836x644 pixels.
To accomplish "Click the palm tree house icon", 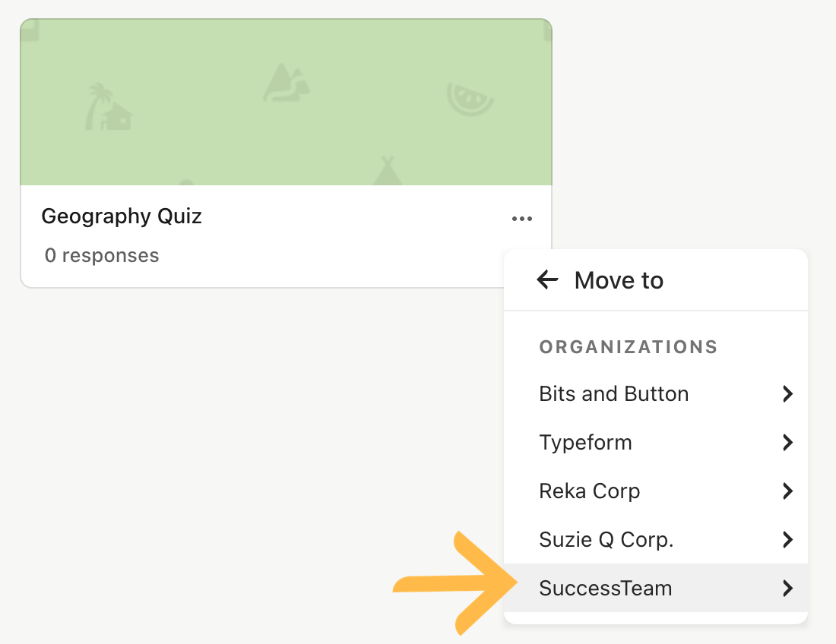I will pos(108,107).
